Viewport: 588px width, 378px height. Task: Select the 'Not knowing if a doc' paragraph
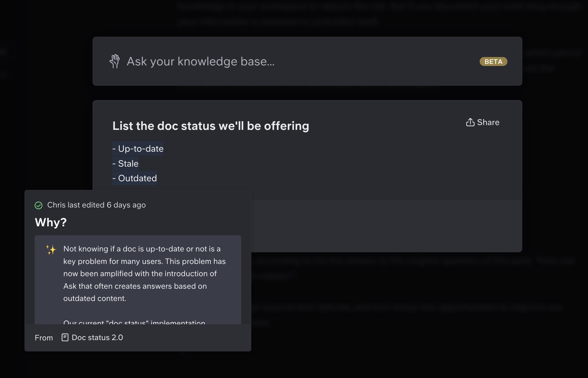144,273
